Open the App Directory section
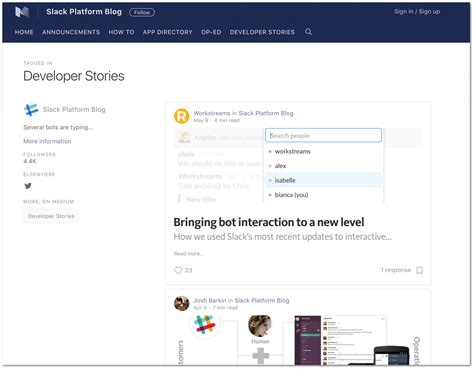 pos(167,32)
